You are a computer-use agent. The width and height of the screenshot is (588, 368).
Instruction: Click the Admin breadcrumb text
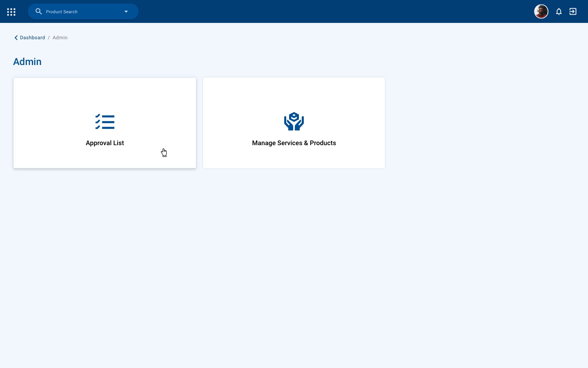point(60,38)
